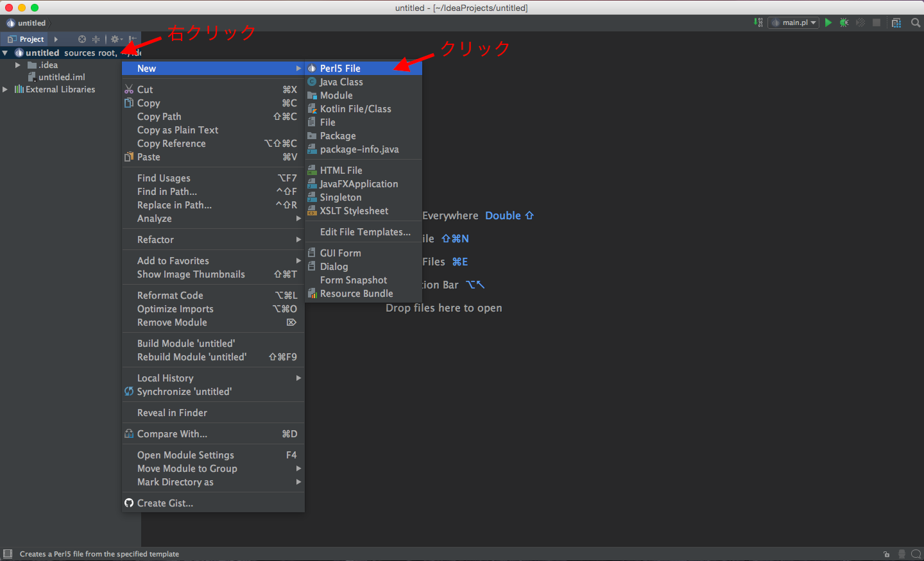Click the Project tool window tab

pos(26,39)
